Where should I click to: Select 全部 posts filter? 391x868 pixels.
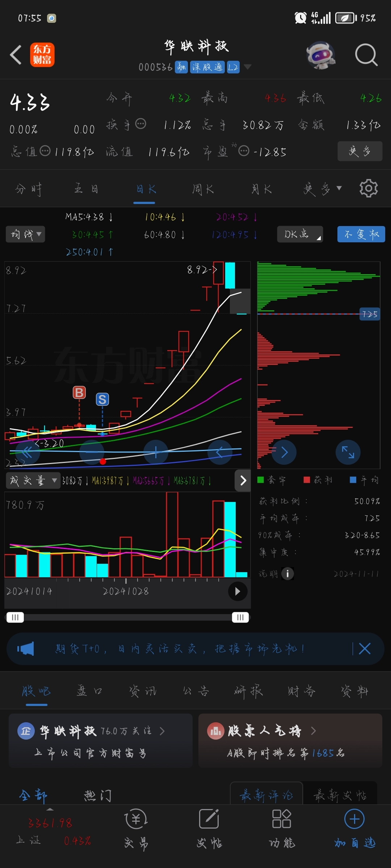[33, 796]
